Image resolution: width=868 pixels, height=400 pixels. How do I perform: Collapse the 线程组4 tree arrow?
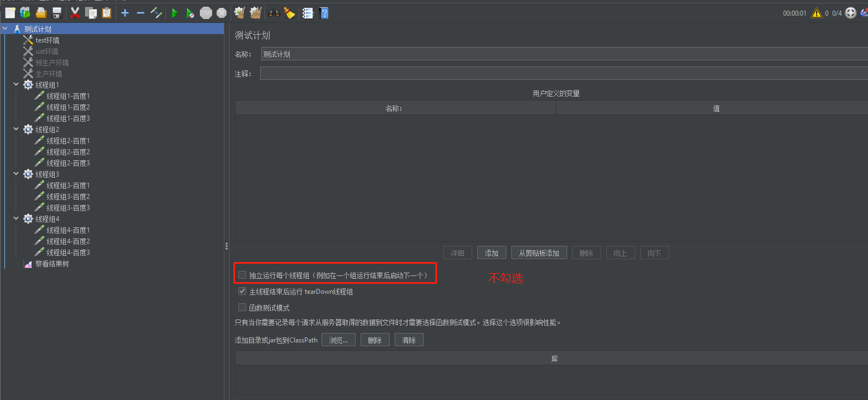pyautogui.click(x=17, y=219)
